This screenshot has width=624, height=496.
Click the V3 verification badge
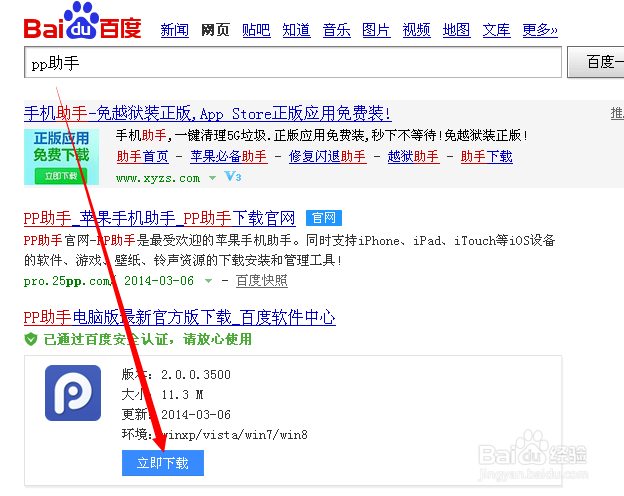(233, 176)
